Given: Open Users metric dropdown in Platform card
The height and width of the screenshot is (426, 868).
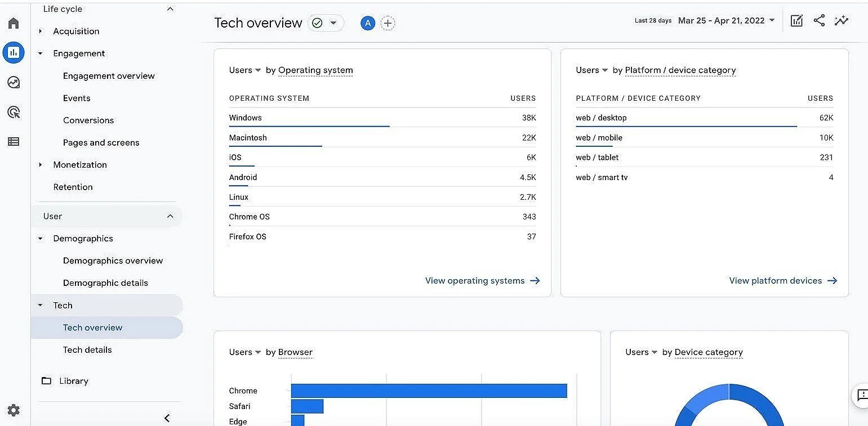Looking at the screenshot, I should (x=592, y=70).
